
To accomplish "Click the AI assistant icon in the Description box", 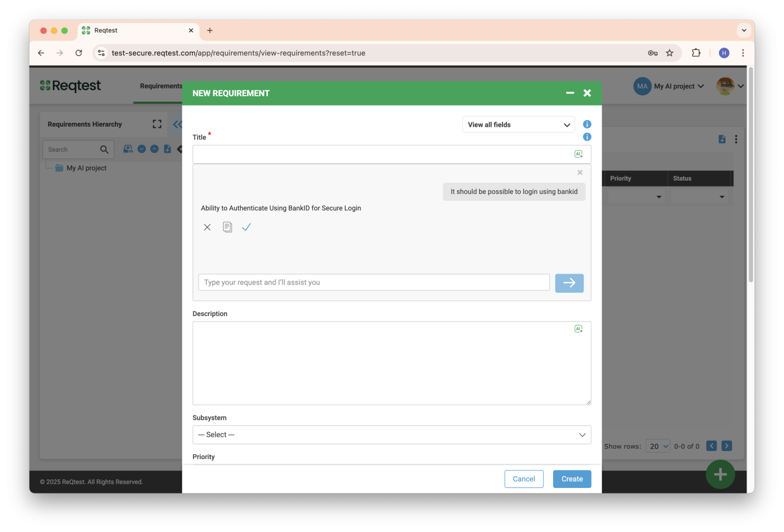I will 578,329.
